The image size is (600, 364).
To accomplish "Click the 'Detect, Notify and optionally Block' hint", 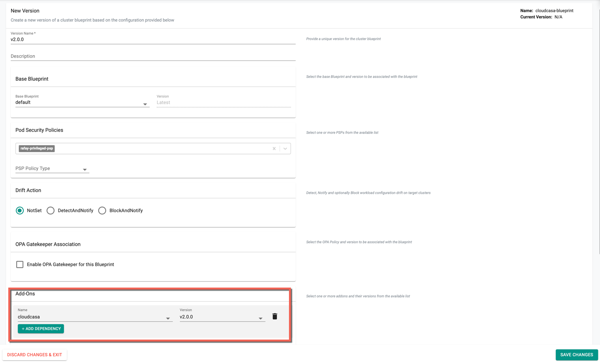I will 368,193.
